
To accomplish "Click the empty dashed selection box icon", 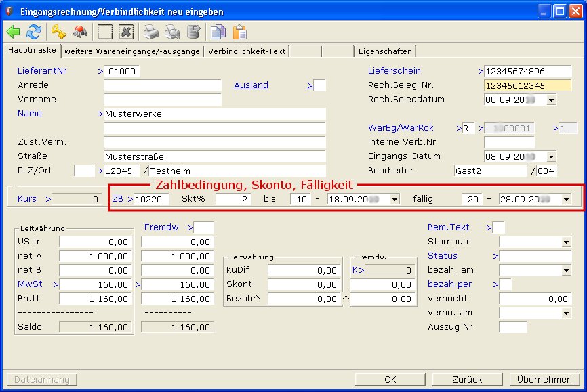I will coord(105,32).
